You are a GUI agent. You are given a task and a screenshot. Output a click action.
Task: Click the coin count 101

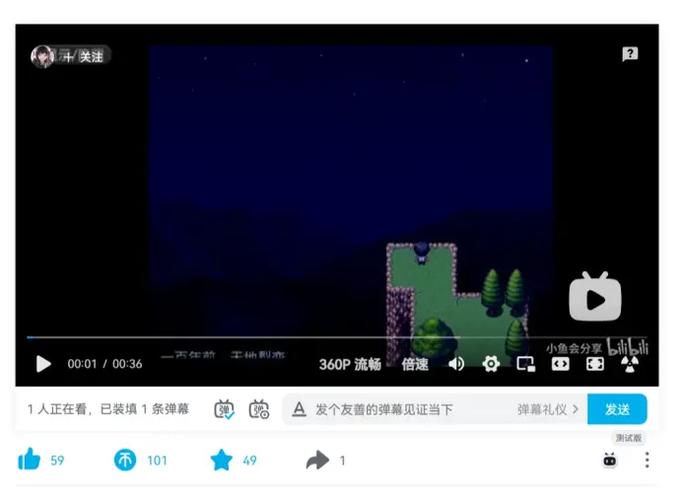[157, 460]
